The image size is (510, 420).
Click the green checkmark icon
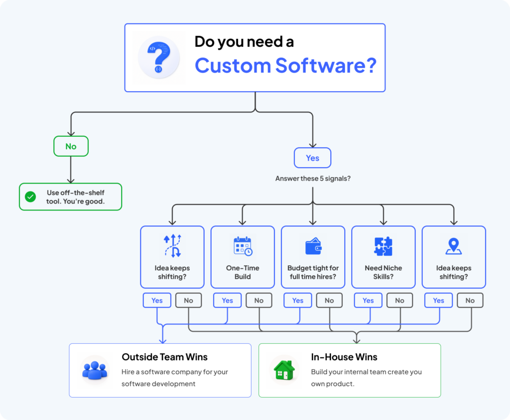[30, 197]
